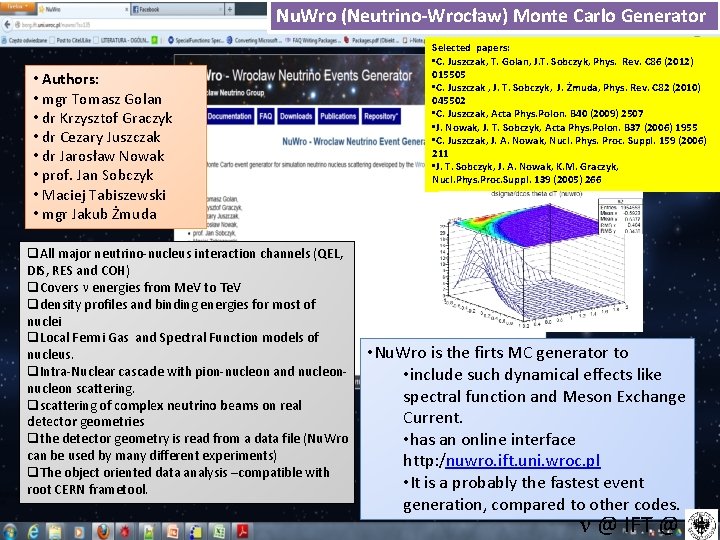Open Windows Explorer from taskbar
The image size is (720, 540).
pyautogui.click(x=55, y=531)
